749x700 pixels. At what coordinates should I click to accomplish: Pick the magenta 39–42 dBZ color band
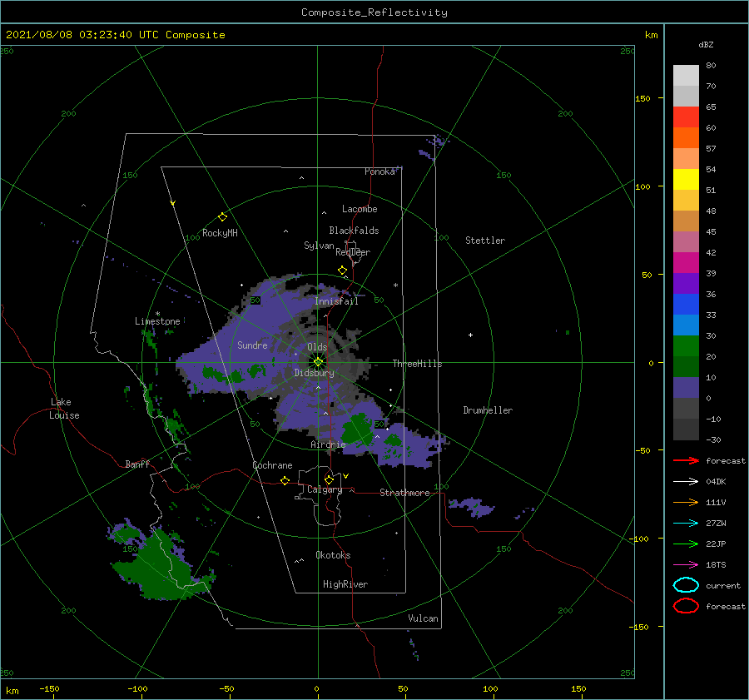pyautogui.click(x=686, y=263)
